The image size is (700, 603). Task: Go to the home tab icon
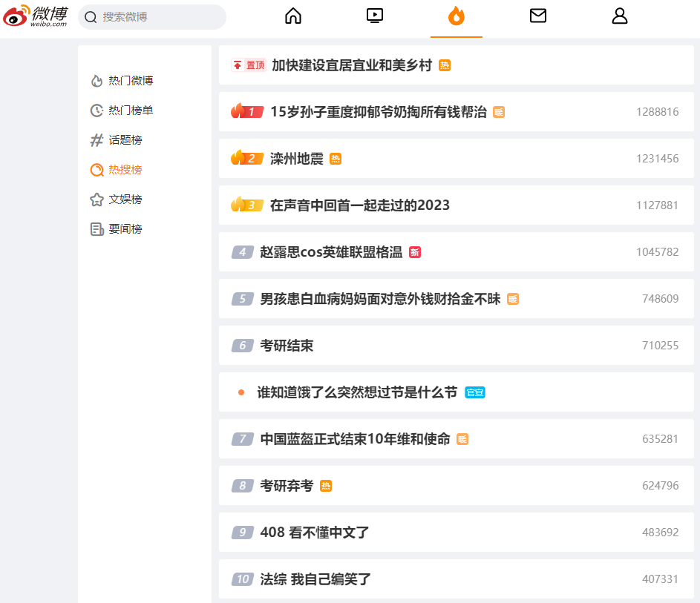click(293, 16)
